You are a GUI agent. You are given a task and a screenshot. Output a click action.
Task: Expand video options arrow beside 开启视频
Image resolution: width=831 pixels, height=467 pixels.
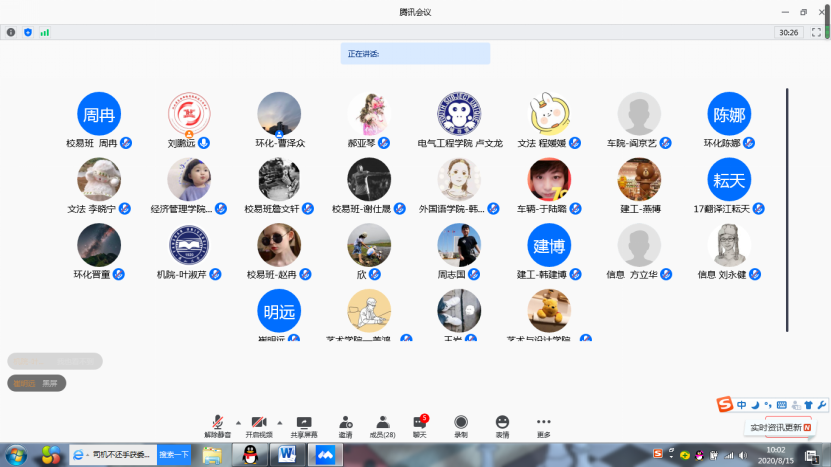tap(279, 422)
